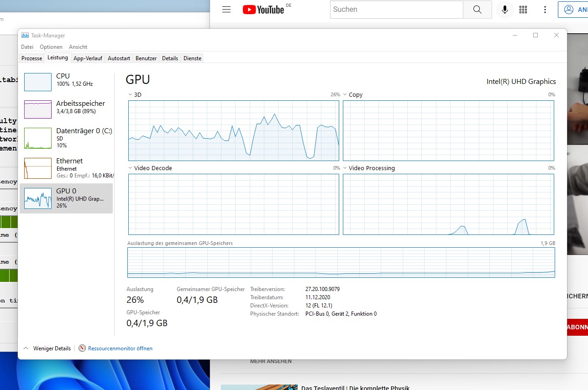Click the Ressourcenmonitor gauge icon
The width and height of the screenshot is (588, 390).
(x=82, y=348)
